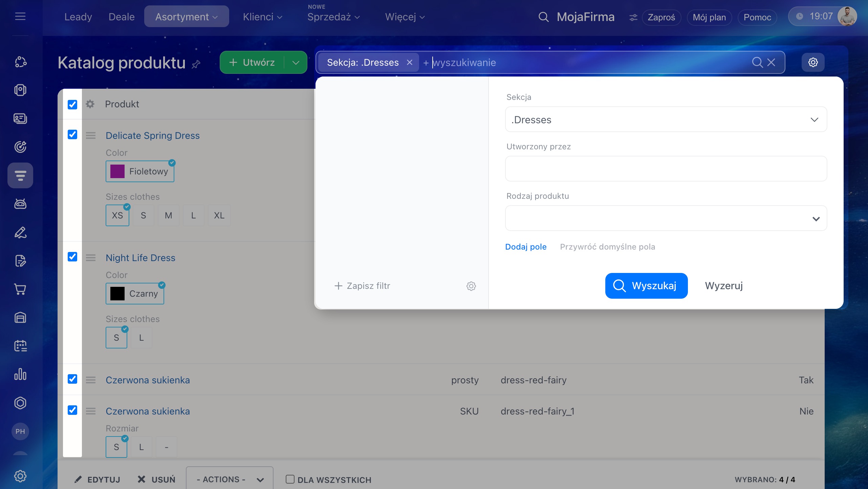868x489 pixels.
Task: Click the filter settings gear beside Zapisz filtr
Action: point(471,286)
